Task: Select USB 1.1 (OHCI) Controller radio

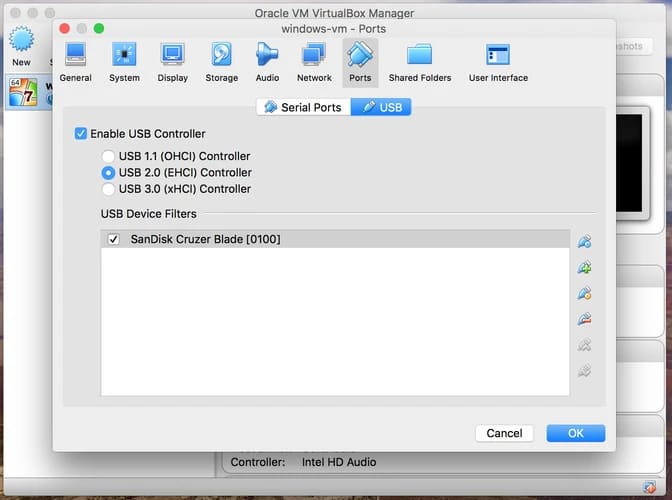Action: (x=108, y=156)
